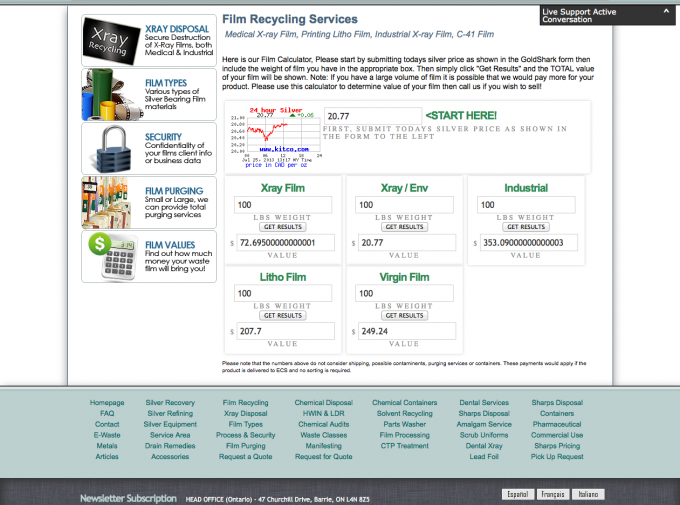
Task: Open the Silver Recovery footer link
Action: coord(170,402)
